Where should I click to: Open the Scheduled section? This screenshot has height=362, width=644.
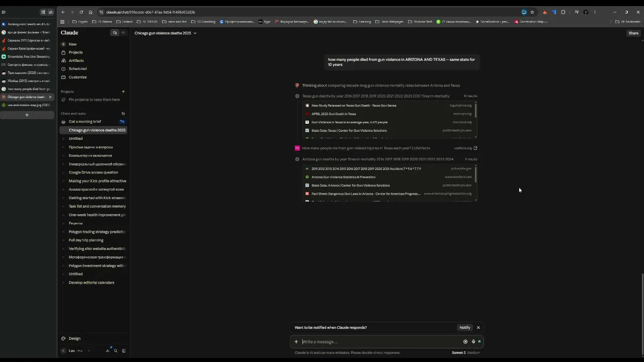pos(77,68)
